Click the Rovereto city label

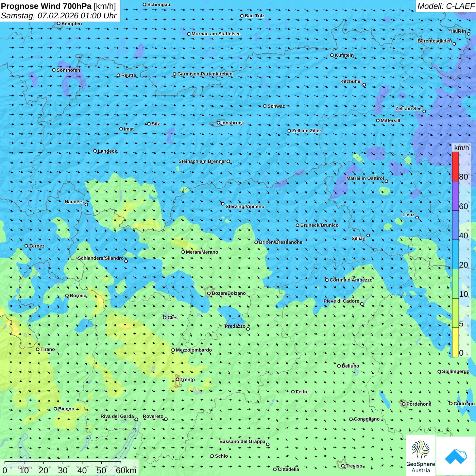[153, 416]
